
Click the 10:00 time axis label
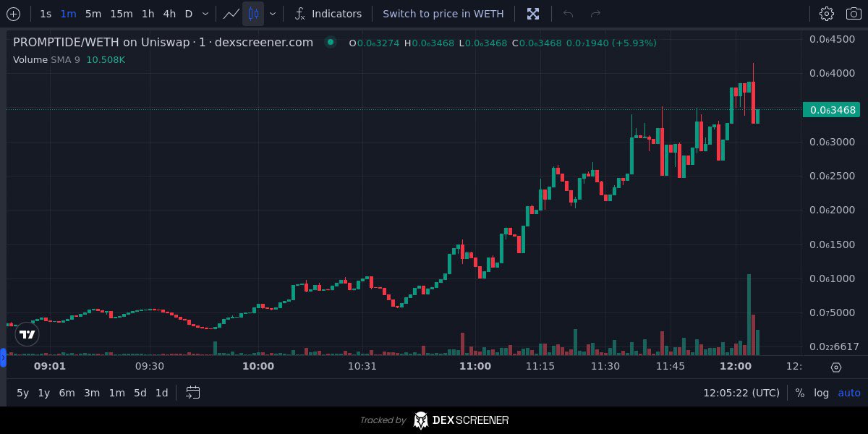tap(258, 366)
